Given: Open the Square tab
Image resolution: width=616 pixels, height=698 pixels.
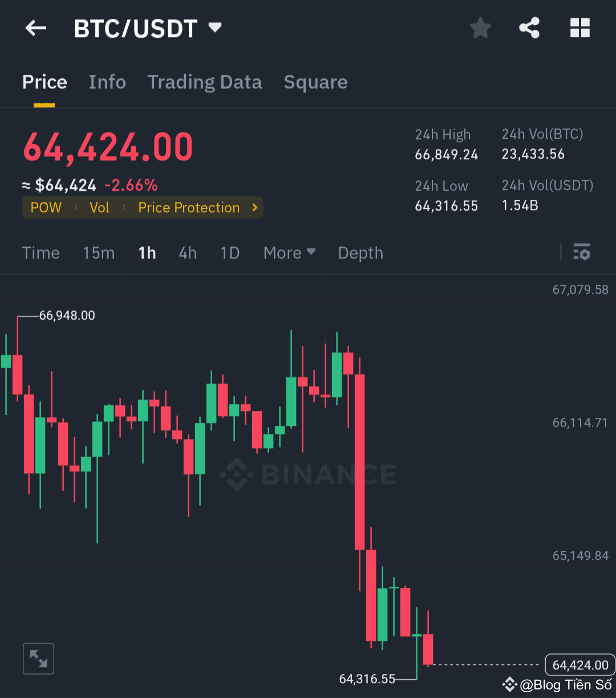Looking at the screenshot, I should (315, 82).
